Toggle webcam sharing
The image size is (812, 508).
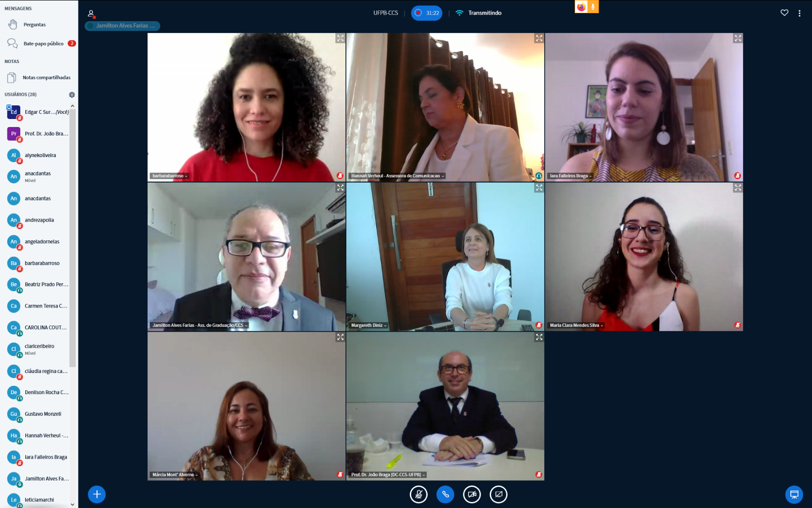click(x=472, y=494)
